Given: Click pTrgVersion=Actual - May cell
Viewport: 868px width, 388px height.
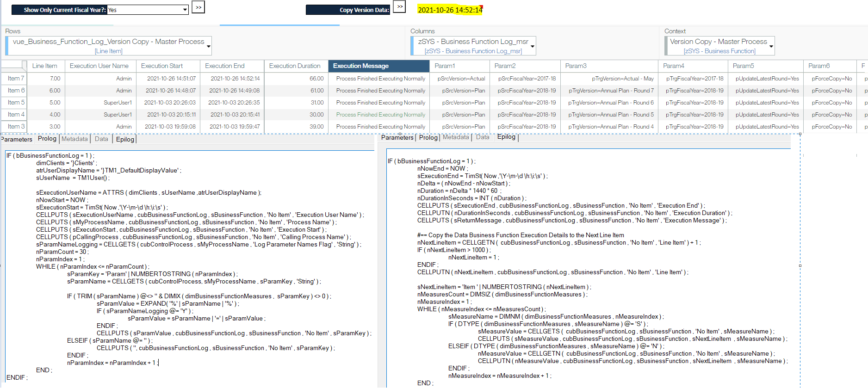Looking at the screenshot, I should coord(609,78).
